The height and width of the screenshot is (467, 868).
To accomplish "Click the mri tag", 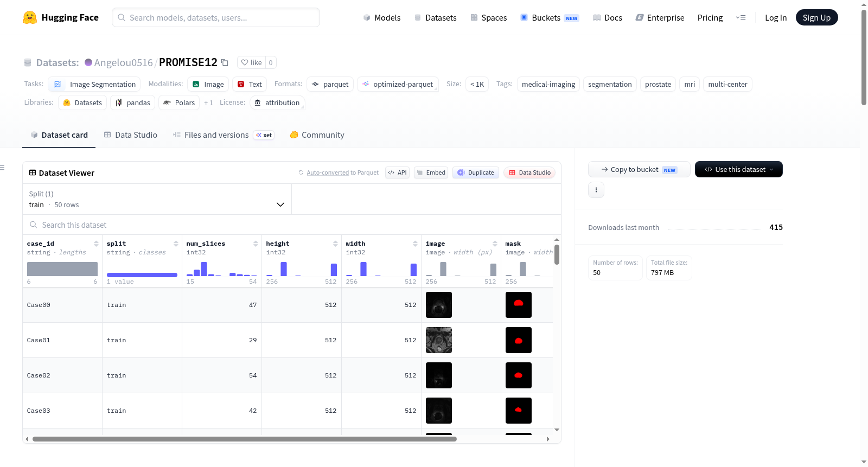I will point(690,84).
